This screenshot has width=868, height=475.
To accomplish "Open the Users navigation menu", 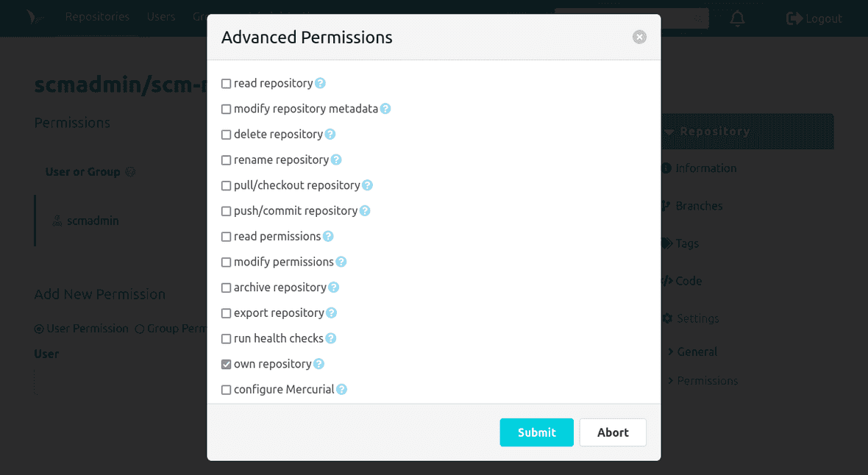I will [x=161, y=16].
